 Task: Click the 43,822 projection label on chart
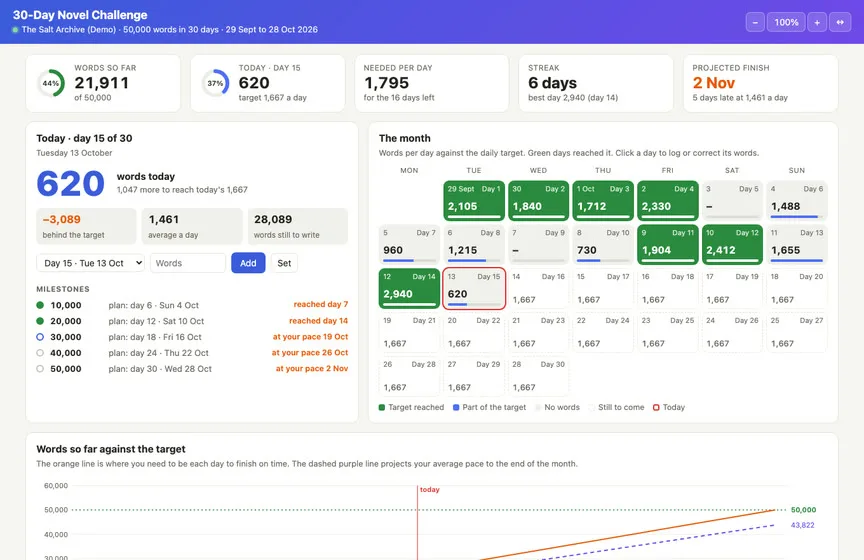click(x=802, y=525)
